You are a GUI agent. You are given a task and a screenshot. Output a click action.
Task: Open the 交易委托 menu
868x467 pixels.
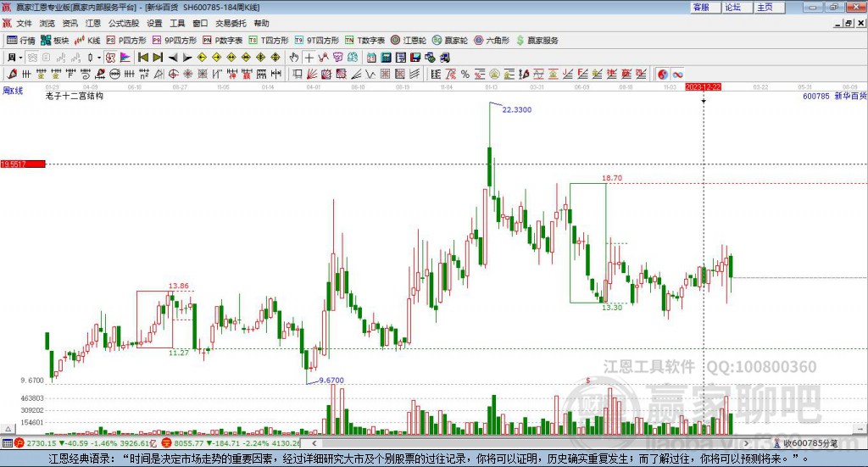coord(231,23)
